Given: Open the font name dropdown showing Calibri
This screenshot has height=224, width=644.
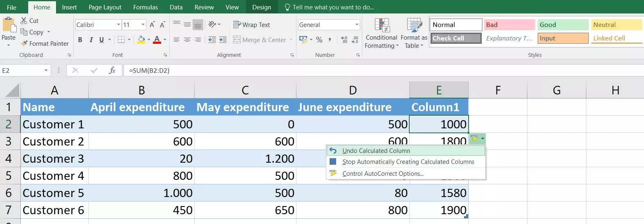Looking at the screenshot, I should [118, 25].
